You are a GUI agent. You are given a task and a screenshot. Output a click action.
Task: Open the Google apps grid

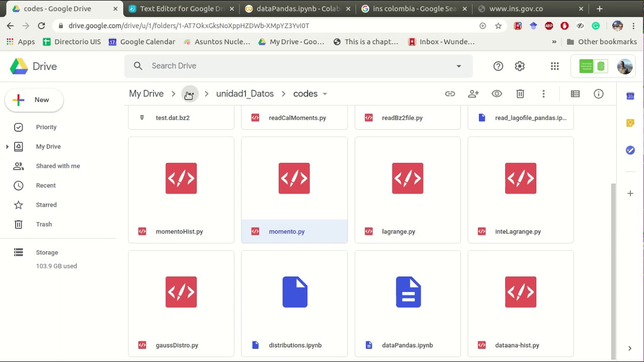pos(554,66)
